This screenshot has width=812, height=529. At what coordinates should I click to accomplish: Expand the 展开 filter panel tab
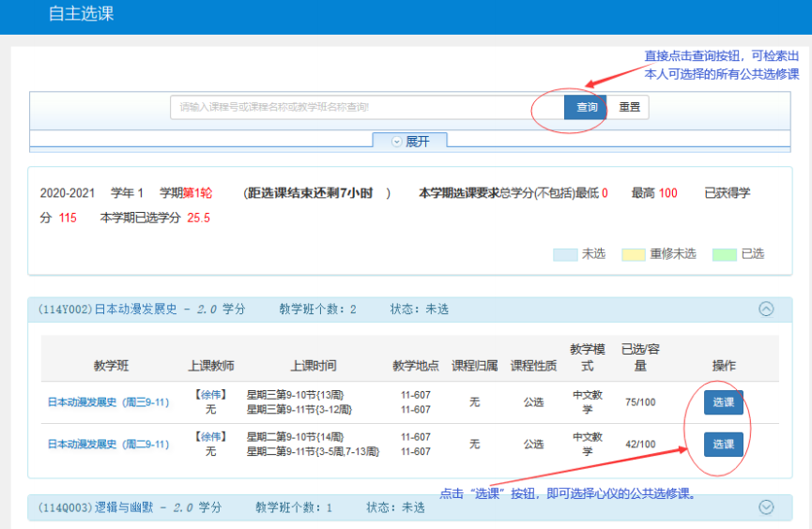[x=409, y=141]
